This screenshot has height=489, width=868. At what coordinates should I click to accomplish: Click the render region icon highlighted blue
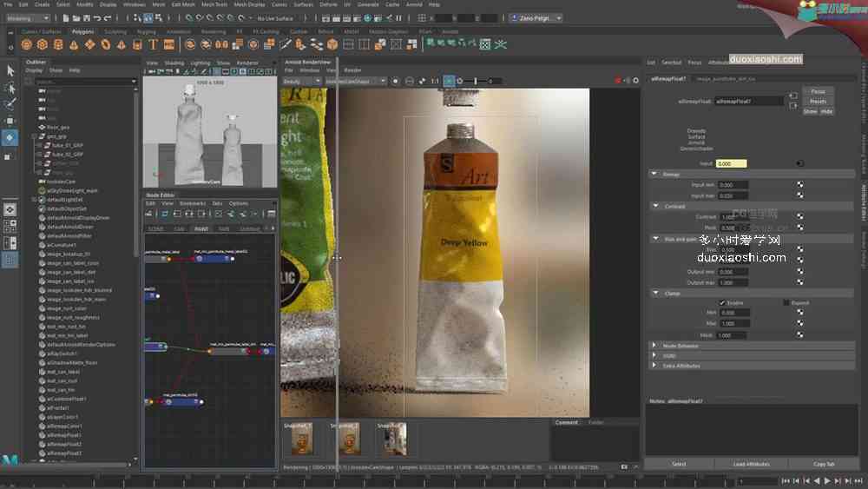tap(449, 82)
